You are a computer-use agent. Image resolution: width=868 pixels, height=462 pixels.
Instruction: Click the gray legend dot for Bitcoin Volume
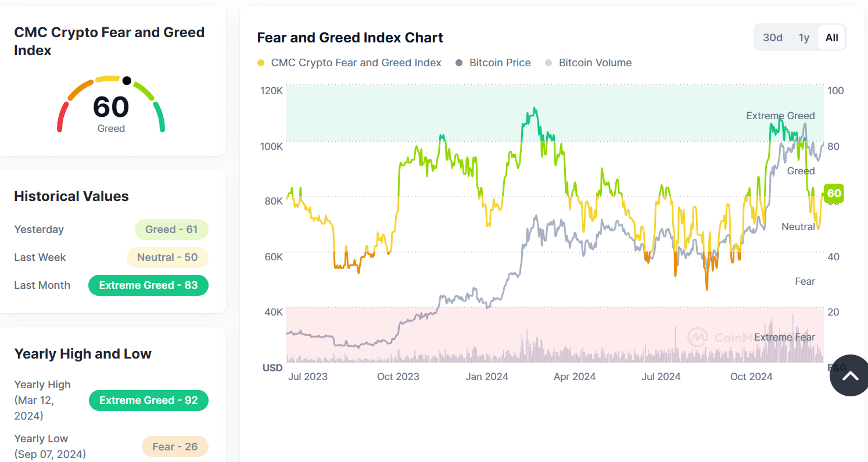(548, 62)
